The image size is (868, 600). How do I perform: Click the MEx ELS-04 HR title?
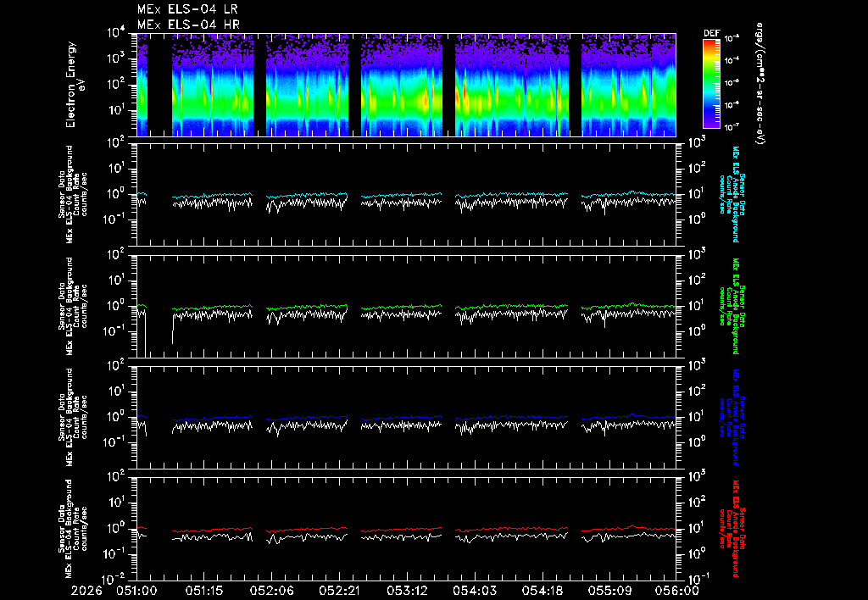point(188,25)
